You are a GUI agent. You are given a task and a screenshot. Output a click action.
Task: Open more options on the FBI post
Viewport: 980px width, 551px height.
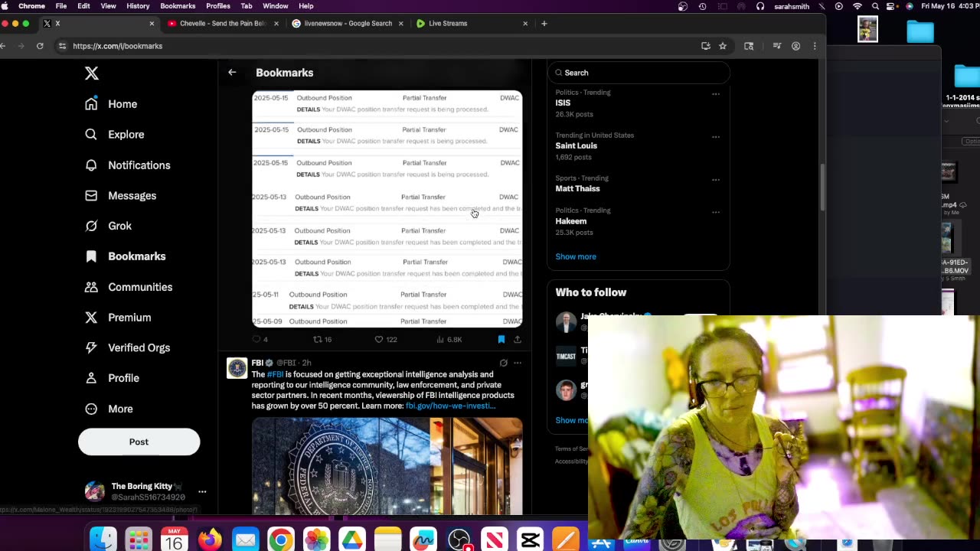pyautogui.click(x=518, y=363)
